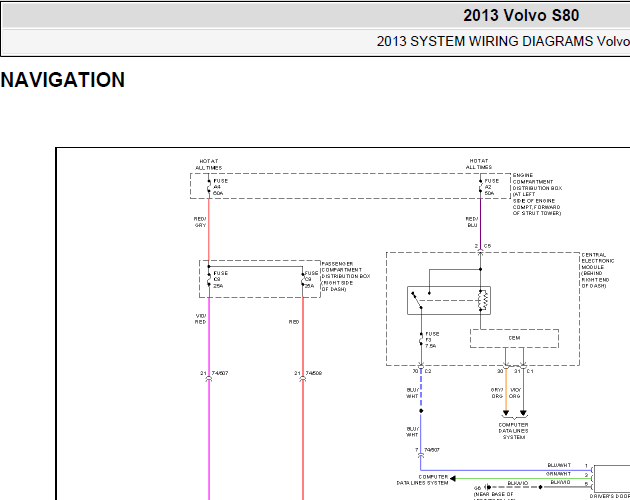
Task: Select the "FUSE F3 7.5A" label
Action: [432, 340]
